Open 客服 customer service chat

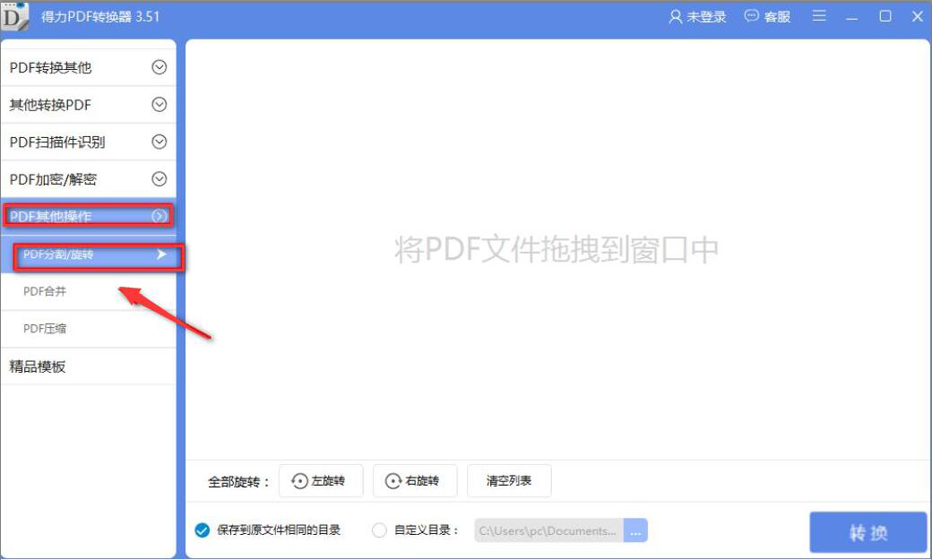click(767, 17)
